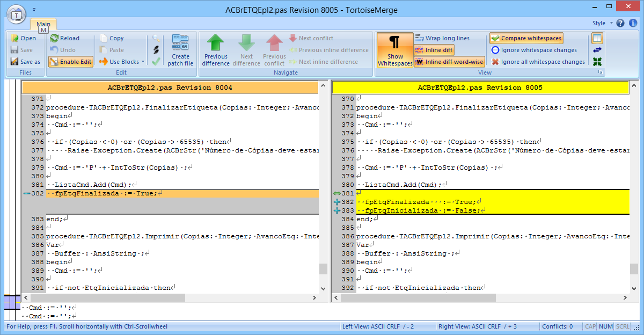Toggle Show Whitespaces
This screenshot has height=335, width=644.
[395, 50]
